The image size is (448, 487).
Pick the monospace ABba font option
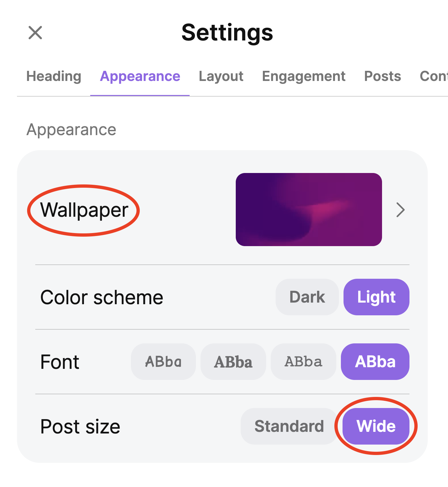(x=303, y=362)
